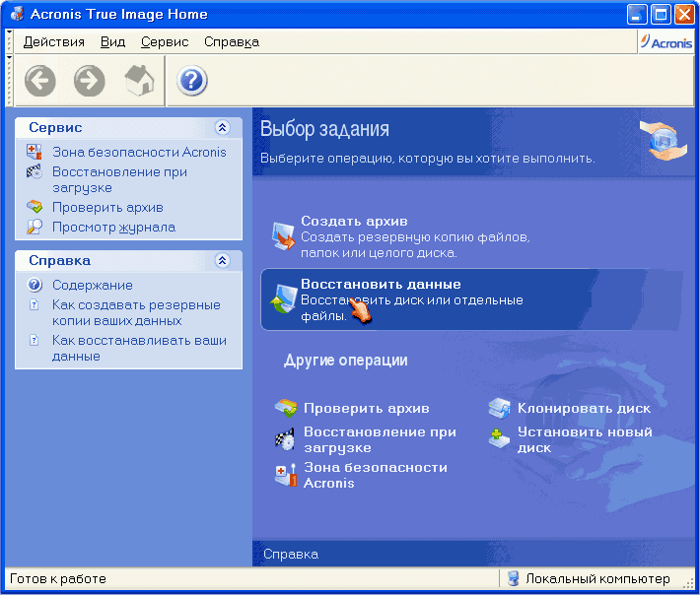Click the main panel Проверить архив icon
The height and width of the screenshot is (595, 700).
pos(286,408)
